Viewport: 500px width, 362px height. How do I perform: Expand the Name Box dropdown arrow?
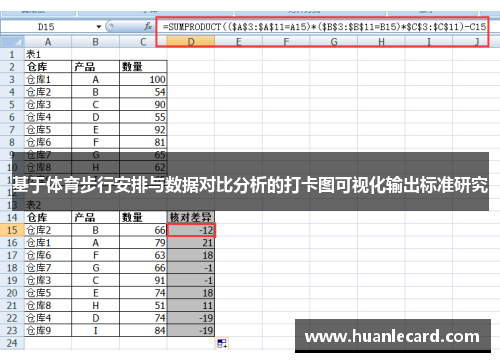tap(99, 26)
